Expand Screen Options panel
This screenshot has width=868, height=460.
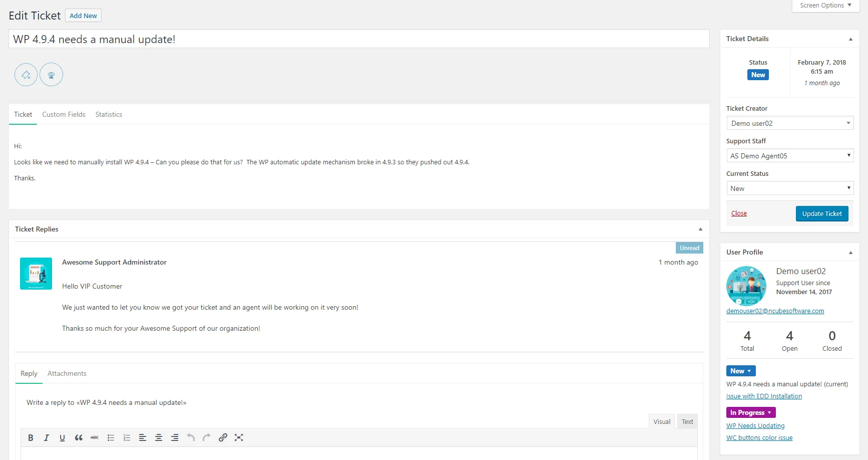click(825, 6)
